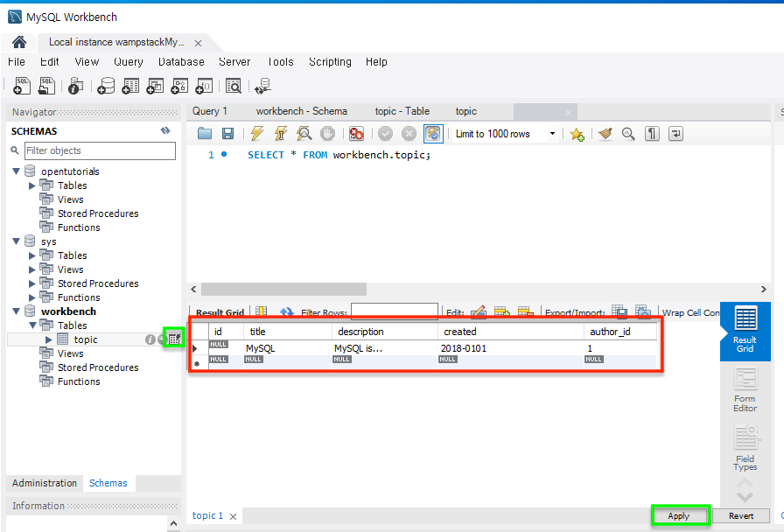Screen dimensions: 784x532
Task: Click the Filter Rows input box
Action: point(395,311)
